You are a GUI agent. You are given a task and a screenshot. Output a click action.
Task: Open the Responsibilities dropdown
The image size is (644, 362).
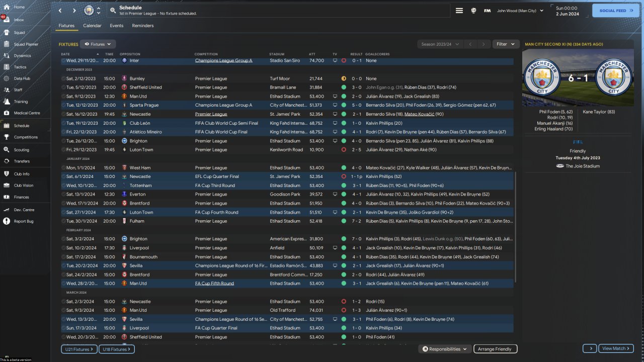click(445, 349)
